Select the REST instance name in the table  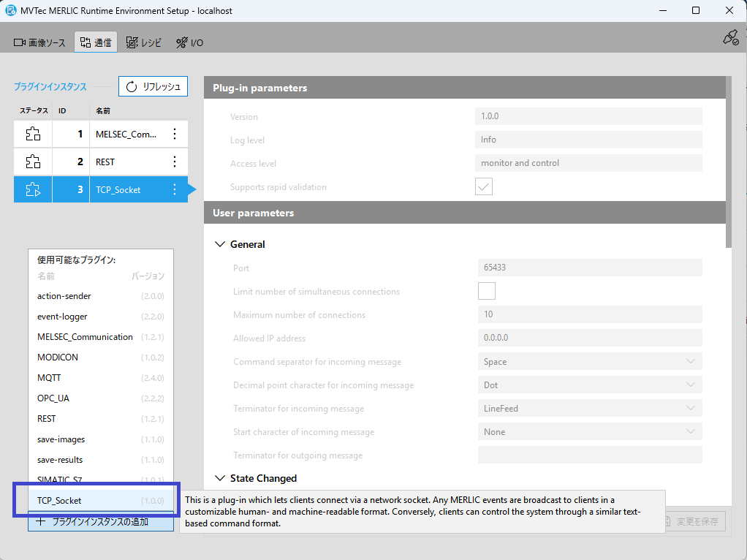point(105,162)
